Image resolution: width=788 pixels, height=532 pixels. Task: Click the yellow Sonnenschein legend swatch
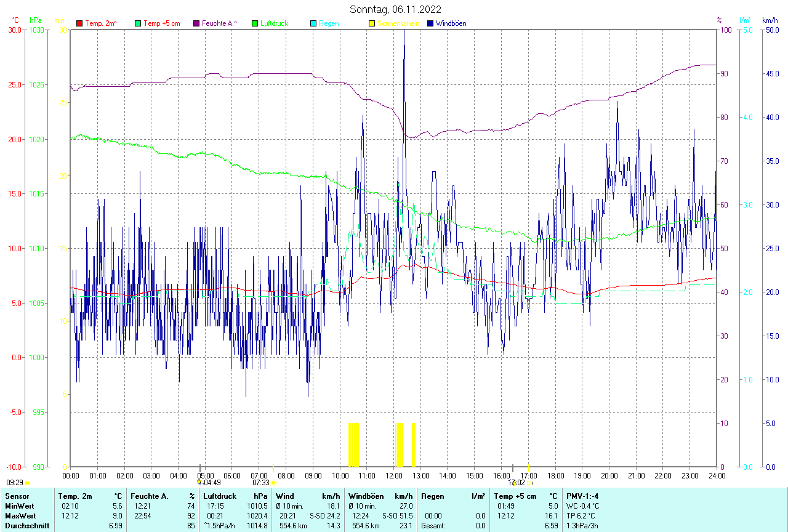pos(372,23)
